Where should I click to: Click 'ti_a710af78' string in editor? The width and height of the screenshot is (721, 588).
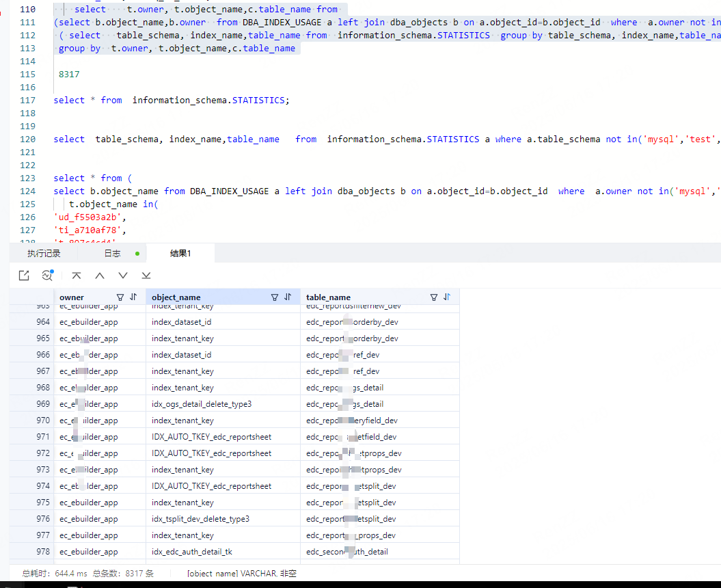click(x=90, y=230)
